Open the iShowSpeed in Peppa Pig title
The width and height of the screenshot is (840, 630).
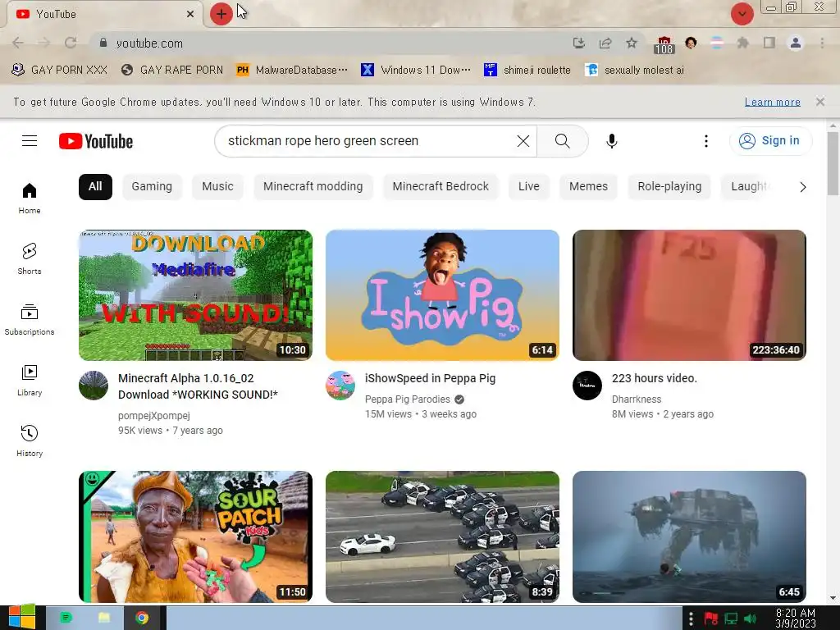[x=430, y=378]
